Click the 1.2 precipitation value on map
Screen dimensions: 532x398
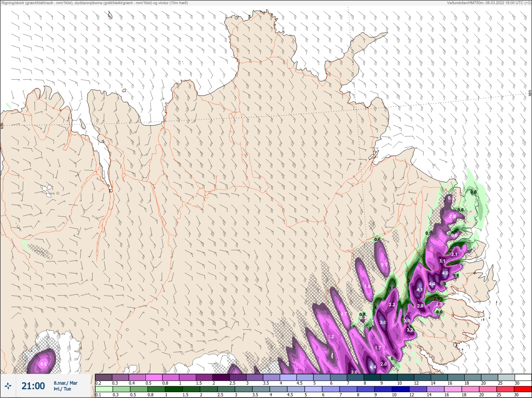(x=331, y=337)
